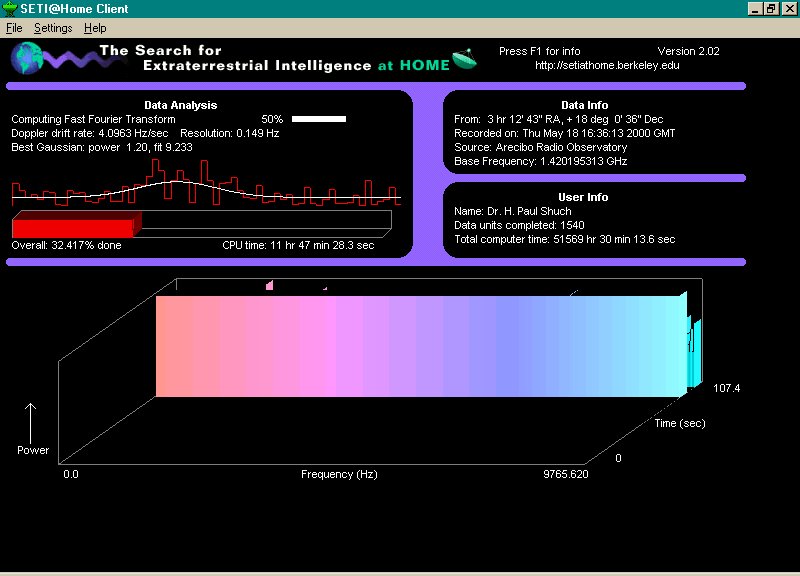Click the red Gaussian fit graph
This screenshot has height=576, width=800.
206,183
